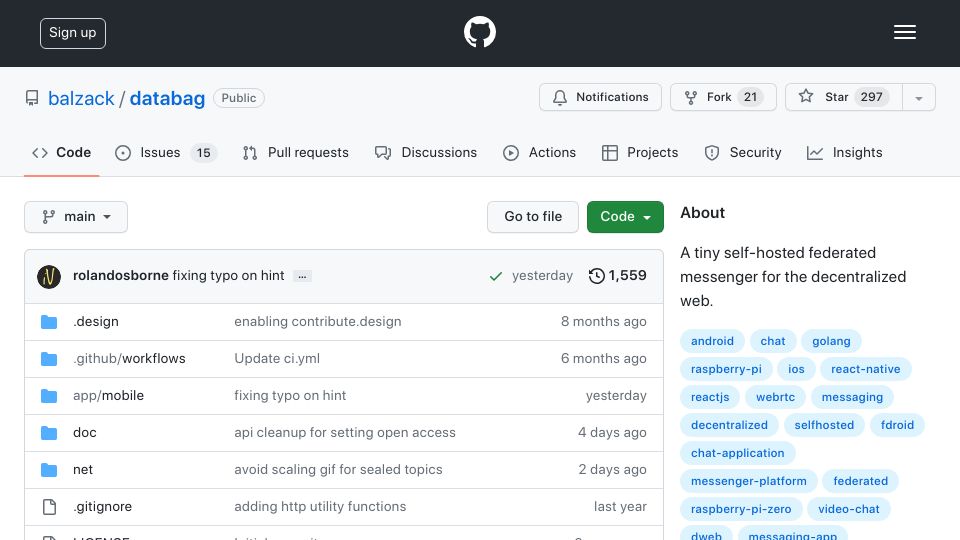The height and width of the screenshot is (540, 960).
Task: Open the balzack owner link
Action: (81, 98)
